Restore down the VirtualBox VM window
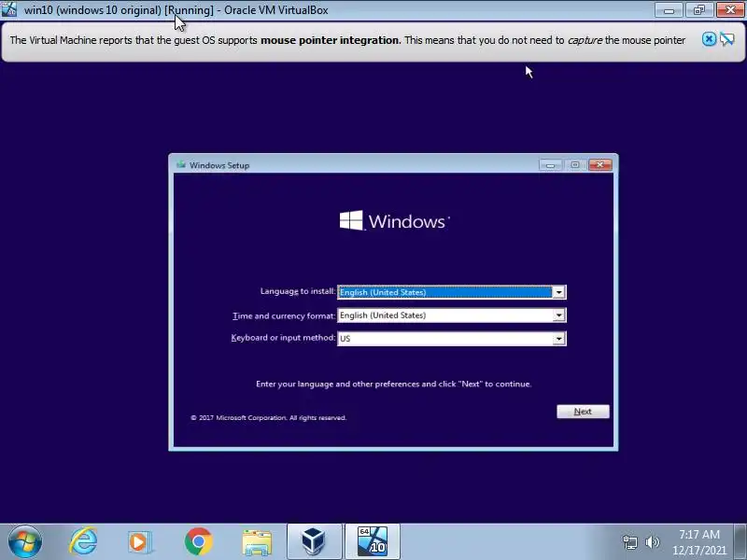747x560 pixels. (x=698, y=9)
